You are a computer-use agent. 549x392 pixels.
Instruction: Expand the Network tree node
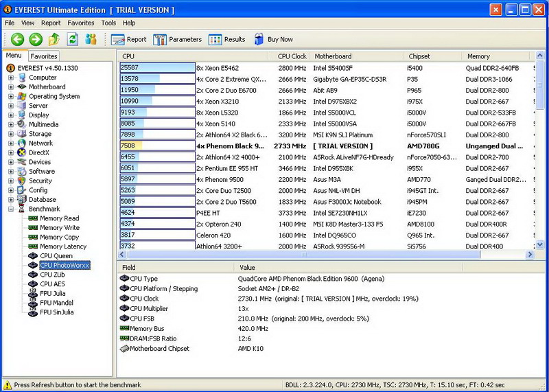click(x=11, y=143)
